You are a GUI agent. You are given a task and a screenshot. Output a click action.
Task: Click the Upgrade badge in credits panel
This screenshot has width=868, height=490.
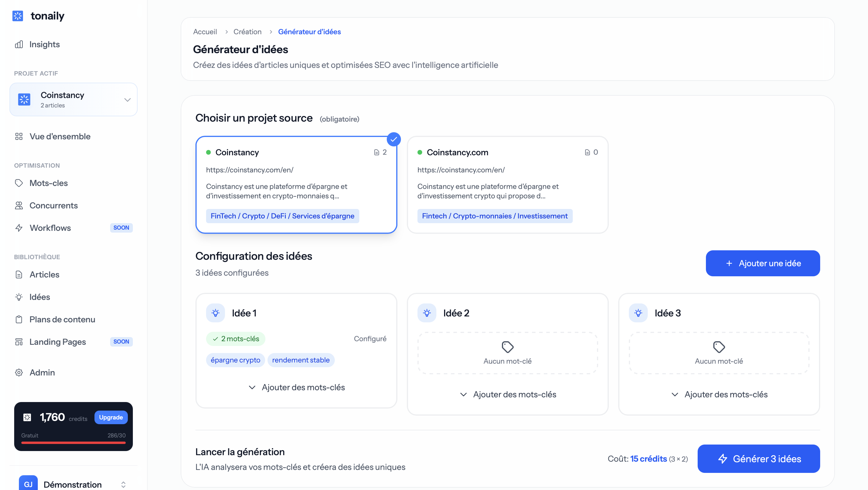pyautogui.click(x=110, y=417)
